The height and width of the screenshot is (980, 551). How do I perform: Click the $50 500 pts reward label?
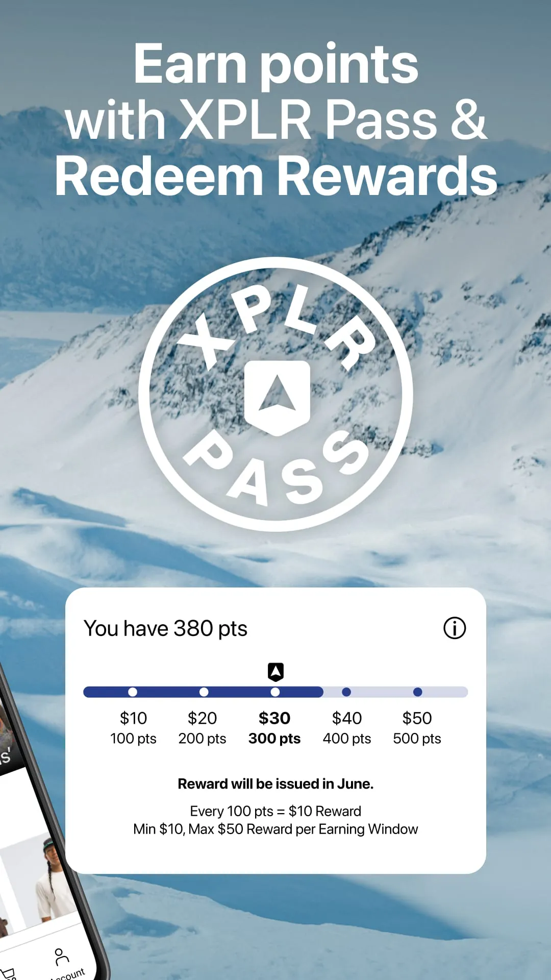coord(417,728)
